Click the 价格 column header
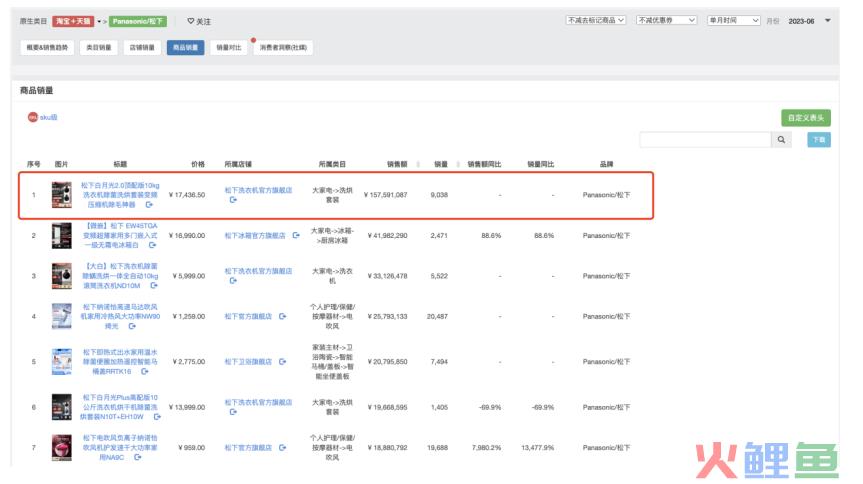This screenshot has height=484, width=863. 198,164
